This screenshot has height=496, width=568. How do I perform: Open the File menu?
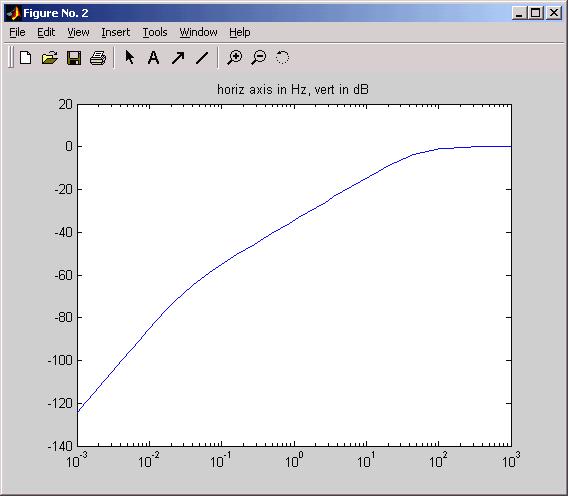point(17,32)
